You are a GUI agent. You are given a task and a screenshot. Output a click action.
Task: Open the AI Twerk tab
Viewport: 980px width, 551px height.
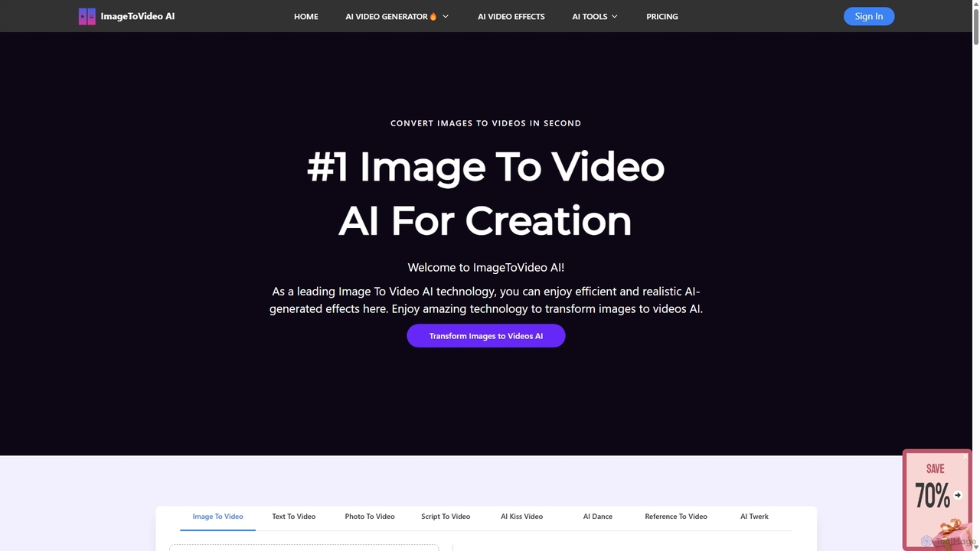754,517
